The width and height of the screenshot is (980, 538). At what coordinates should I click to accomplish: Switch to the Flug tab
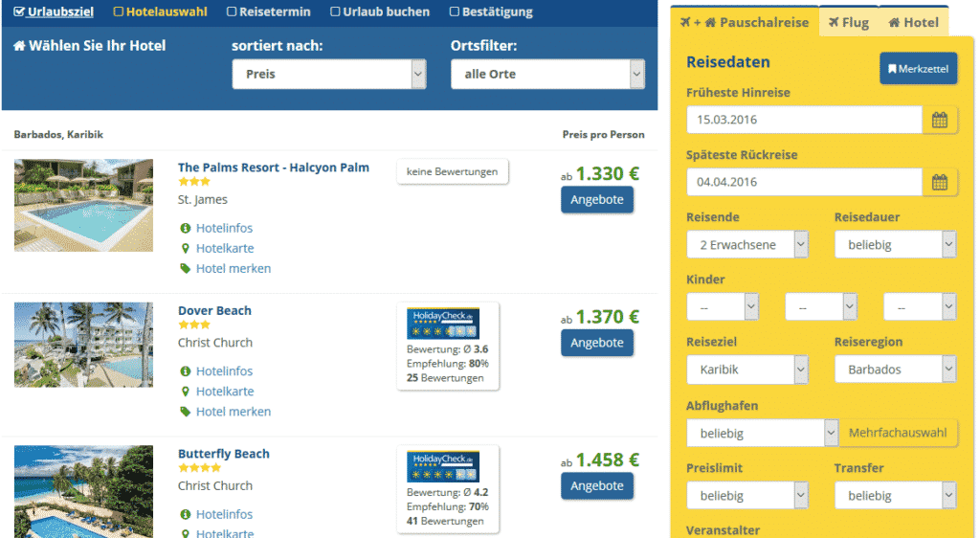[849, 22]
